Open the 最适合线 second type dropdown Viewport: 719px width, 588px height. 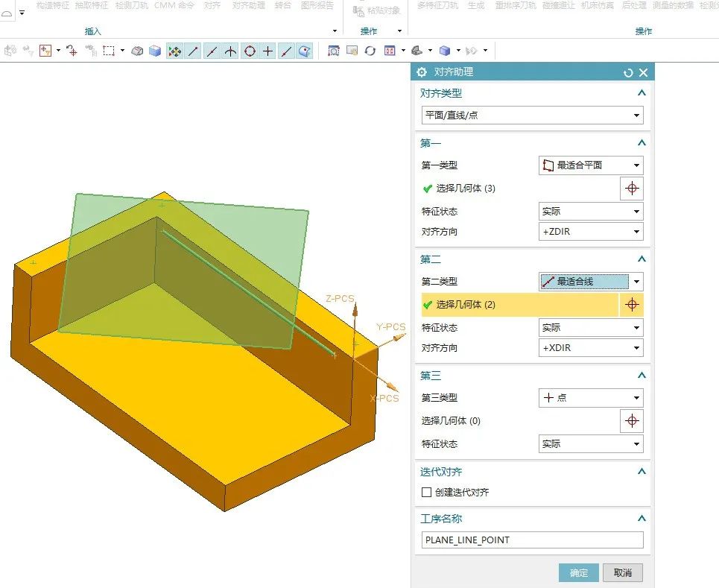(591, 282)
